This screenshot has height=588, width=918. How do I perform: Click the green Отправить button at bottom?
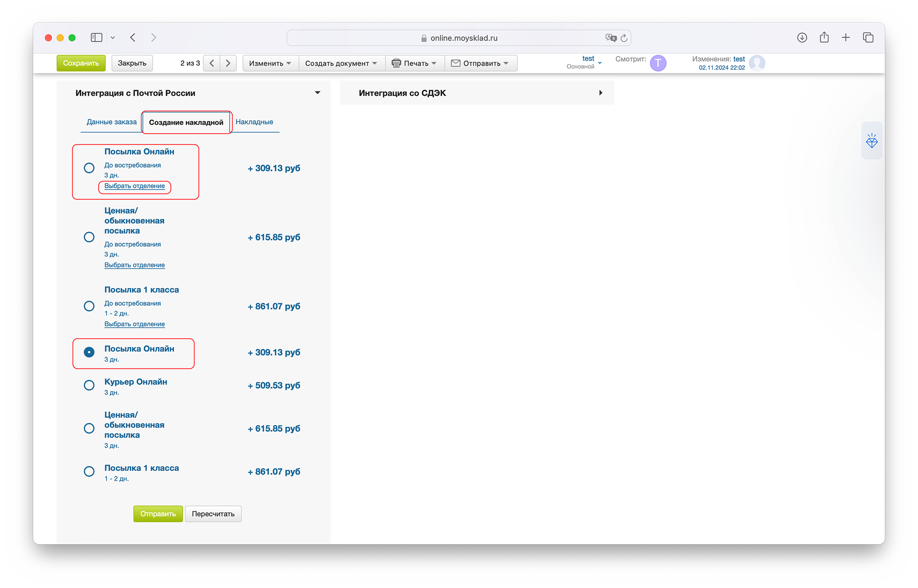click(x=158, y=514)
